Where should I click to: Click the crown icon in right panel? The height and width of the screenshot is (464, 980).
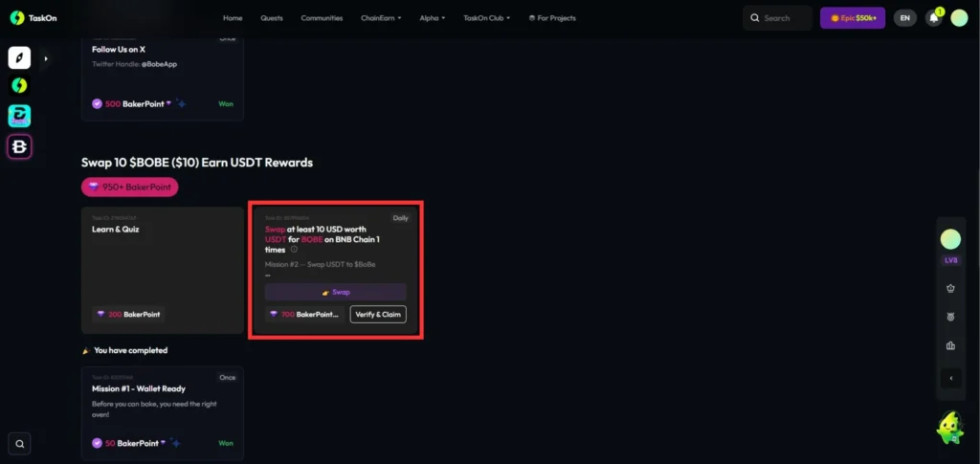pos(950,287)
